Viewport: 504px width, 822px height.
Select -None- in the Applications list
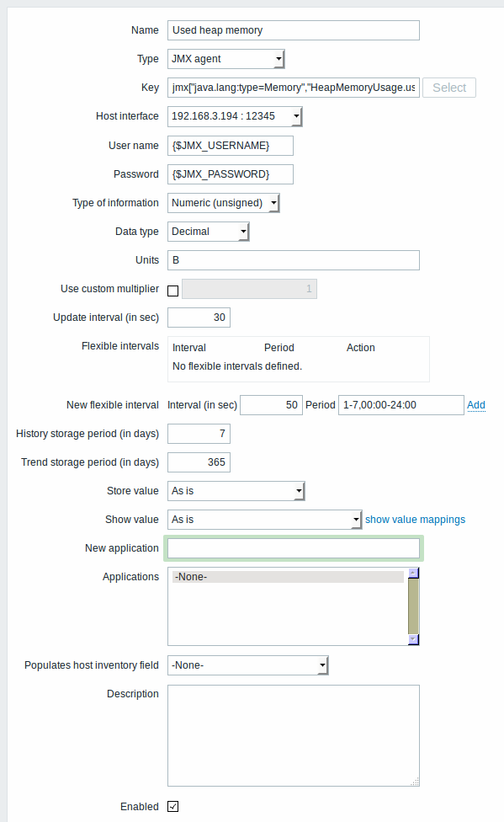pyautogui.click(x=288, y=577)
